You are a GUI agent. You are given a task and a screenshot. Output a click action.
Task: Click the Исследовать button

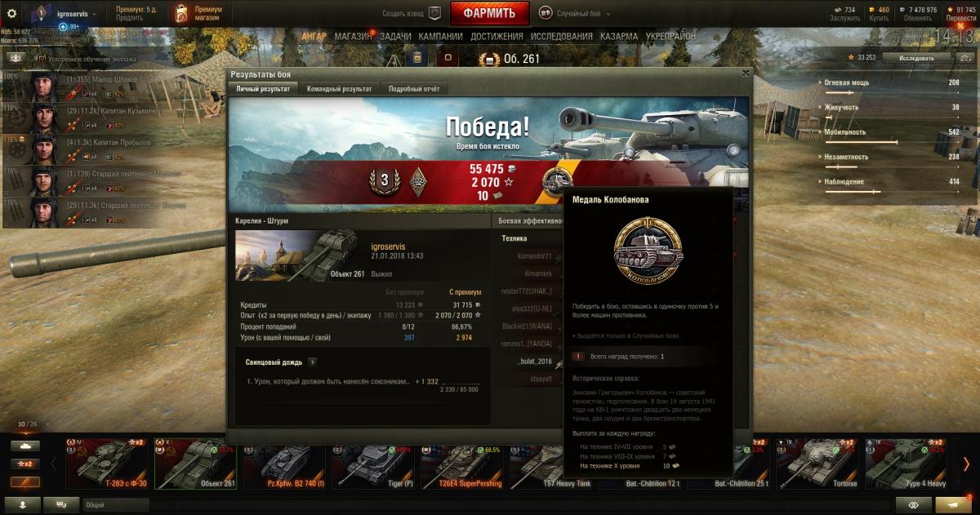click(x=916, y=58)
